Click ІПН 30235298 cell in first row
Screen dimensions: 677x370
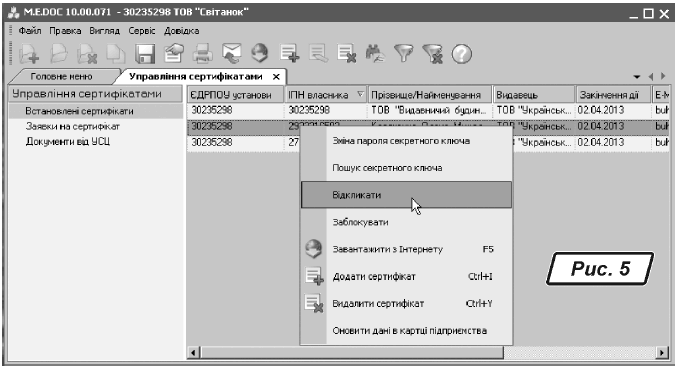(x=326, y=111)
